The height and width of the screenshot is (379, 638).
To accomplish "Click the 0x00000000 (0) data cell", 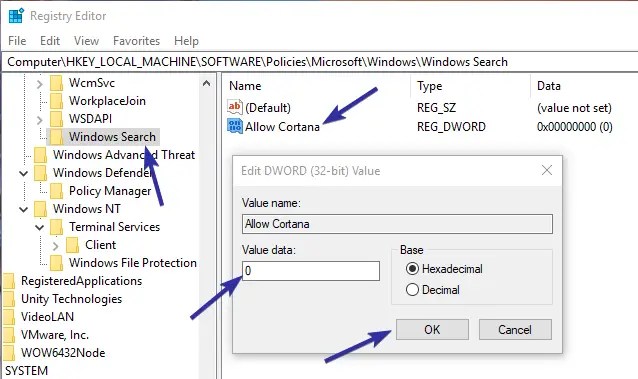I will [x=575, y=127].
